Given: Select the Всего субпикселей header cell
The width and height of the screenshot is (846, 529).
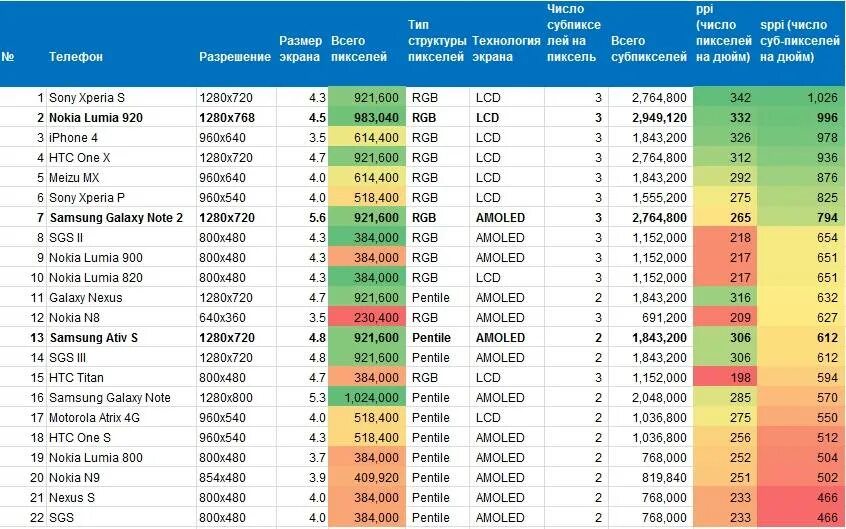Looking at the screenshot, I should (x=649, y=49).
